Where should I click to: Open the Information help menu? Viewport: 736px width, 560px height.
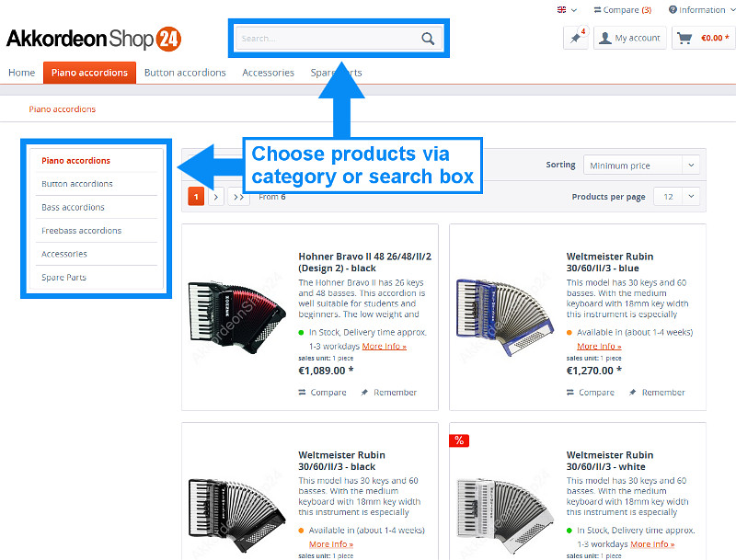pyautogui.click(x=702, y=10)
